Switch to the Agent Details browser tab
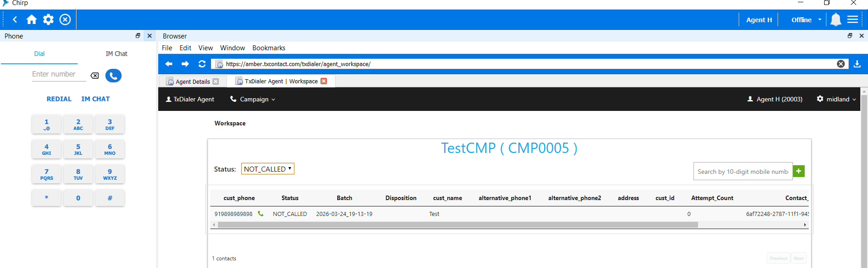Viewport: 868px width, 268px height. click(192, 81)
